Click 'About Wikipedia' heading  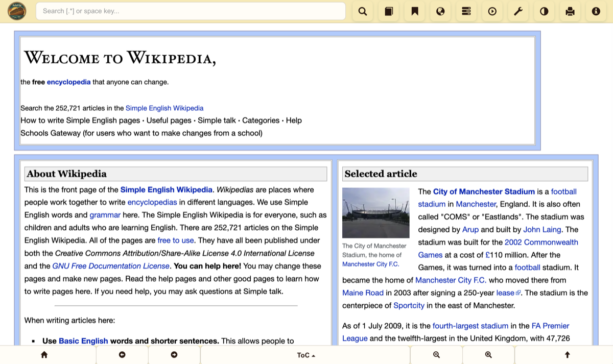(x=67, y=174)
